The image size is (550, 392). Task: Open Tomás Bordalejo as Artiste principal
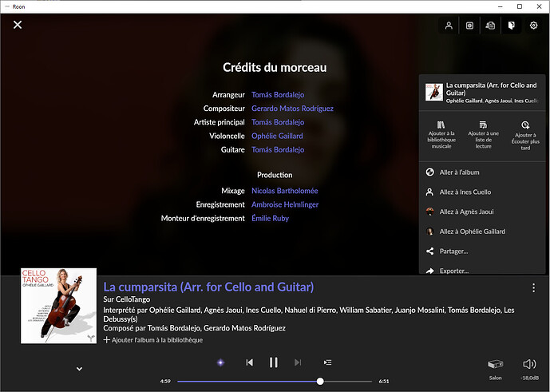278,122
